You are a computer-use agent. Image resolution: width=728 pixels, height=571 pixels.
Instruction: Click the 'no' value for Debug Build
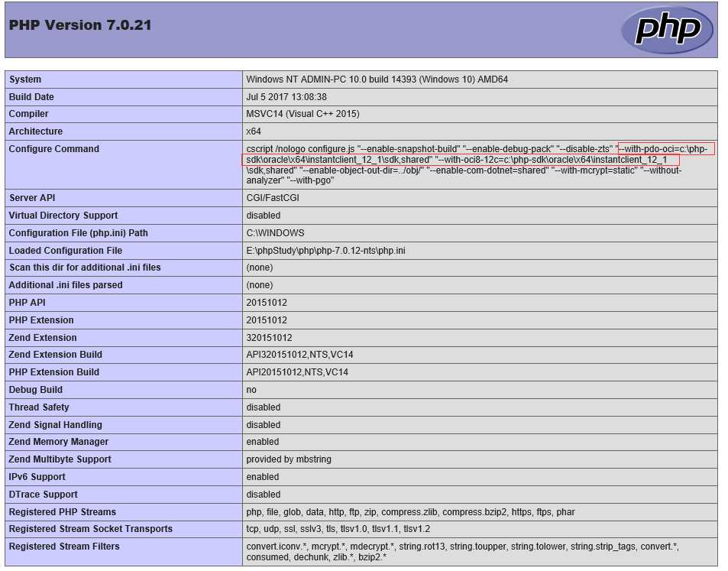(251, 390)
